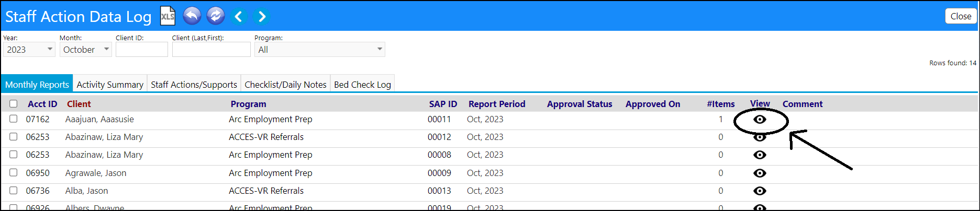The image size is (980, 211).
Task: Open the Year dropdown showing 2023
Action: 29,50
